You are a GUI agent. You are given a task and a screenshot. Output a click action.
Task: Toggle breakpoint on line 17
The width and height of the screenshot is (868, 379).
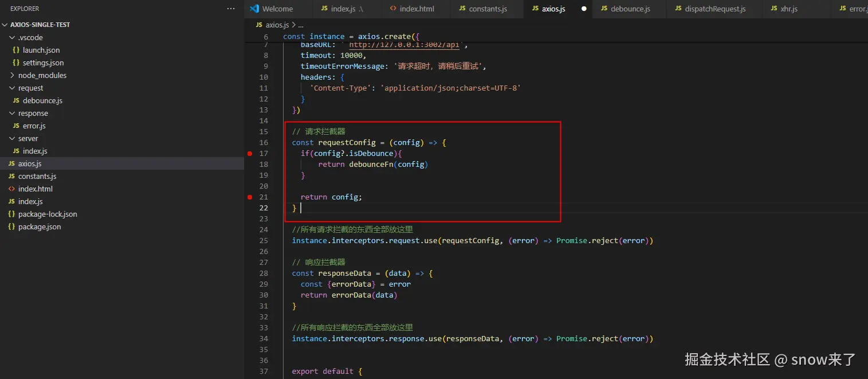point(250,154)
